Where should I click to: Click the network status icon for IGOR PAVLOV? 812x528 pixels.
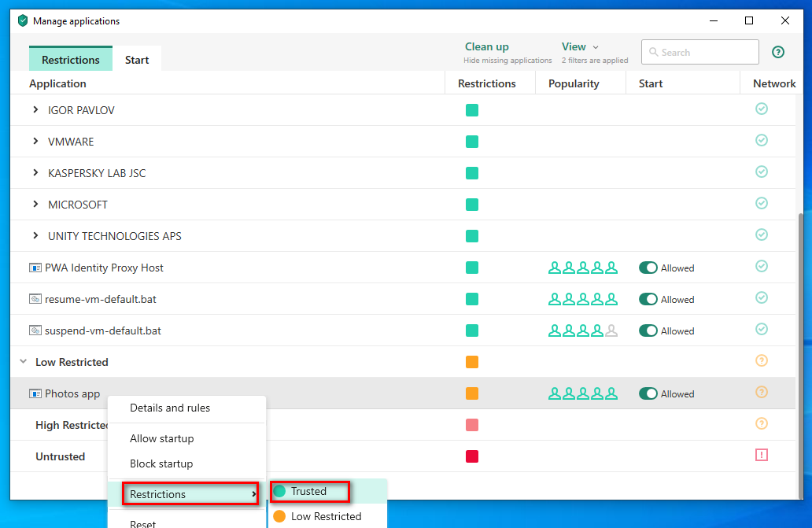[762, 109]
